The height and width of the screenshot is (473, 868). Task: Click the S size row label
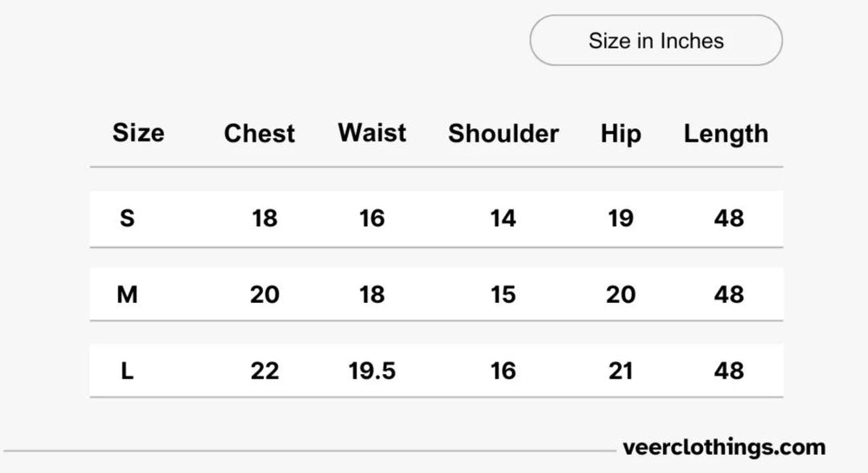point(128,218)
